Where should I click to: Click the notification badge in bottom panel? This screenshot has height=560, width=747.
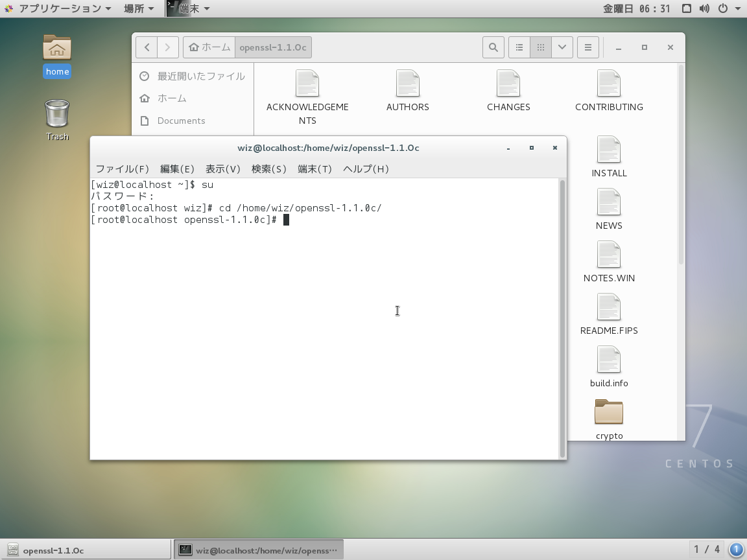(x=736, y=550)
